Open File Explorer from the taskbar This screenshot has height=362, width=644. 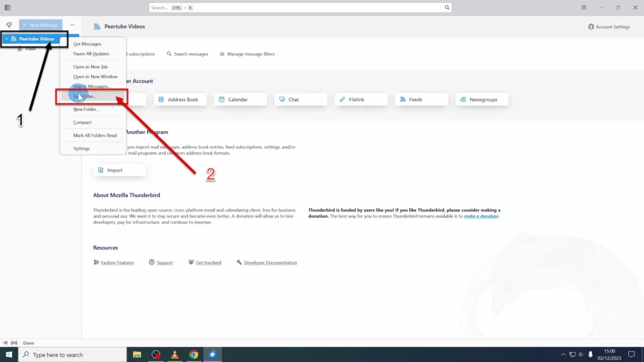pos(136,354)
